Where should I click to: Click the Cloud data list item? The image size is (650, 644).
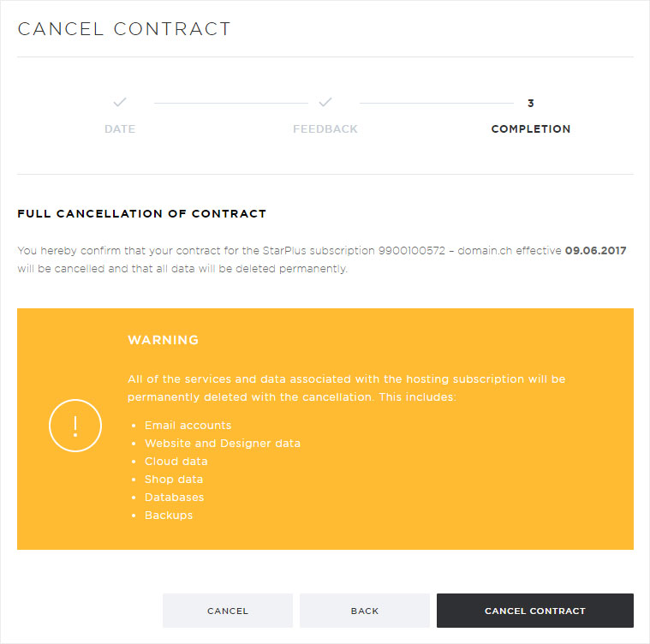click(x=176, y=462)
